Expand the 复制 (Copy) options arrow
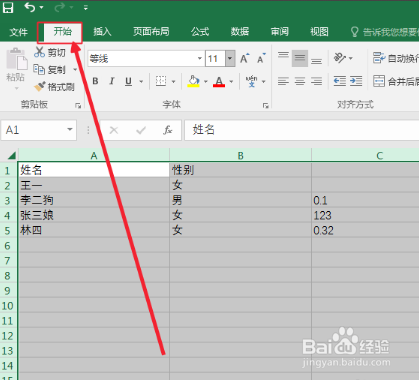The height and width of the screenshot is (380, 419). pos(75,70)
